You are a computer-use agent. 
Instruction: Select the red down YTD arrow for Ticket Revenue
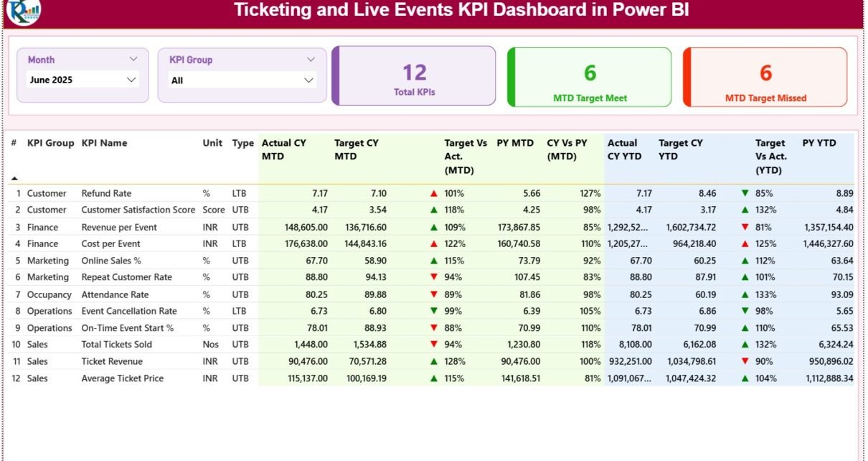[745, 362]
